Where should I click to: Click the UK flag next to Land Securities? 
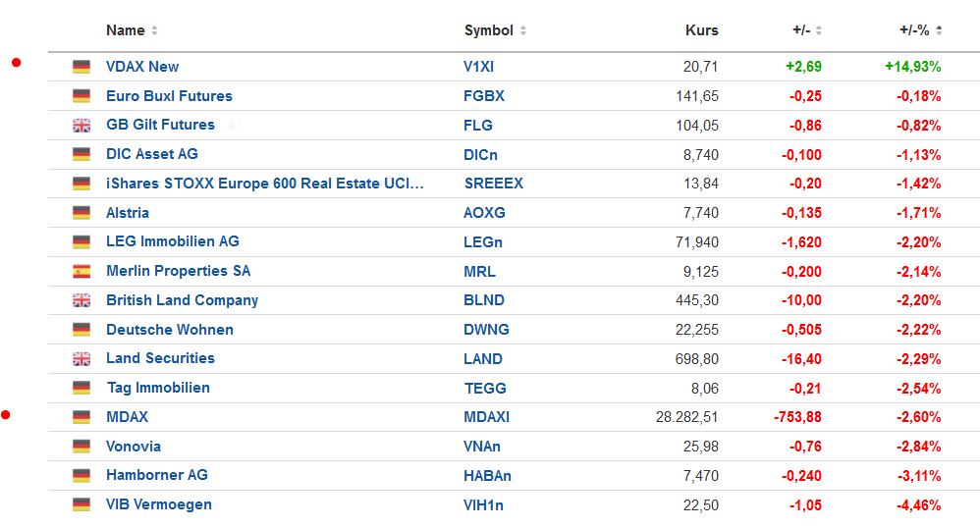click(x=82, y=359)
